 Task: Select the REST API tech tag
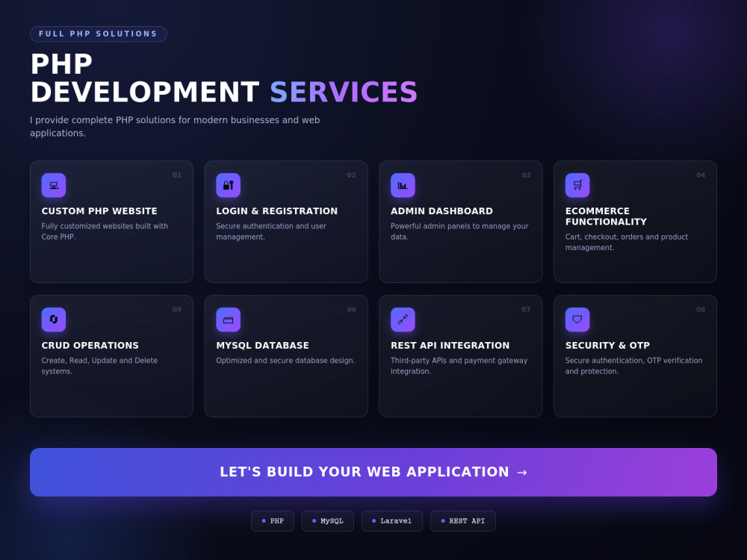point(463,521)
